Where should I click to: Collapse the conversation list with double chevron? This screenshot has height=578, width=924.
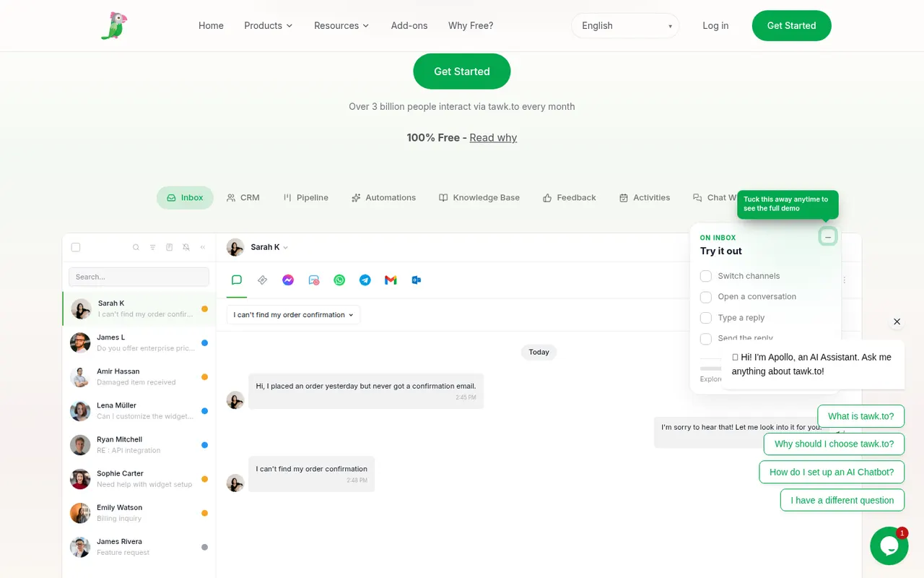203,247
